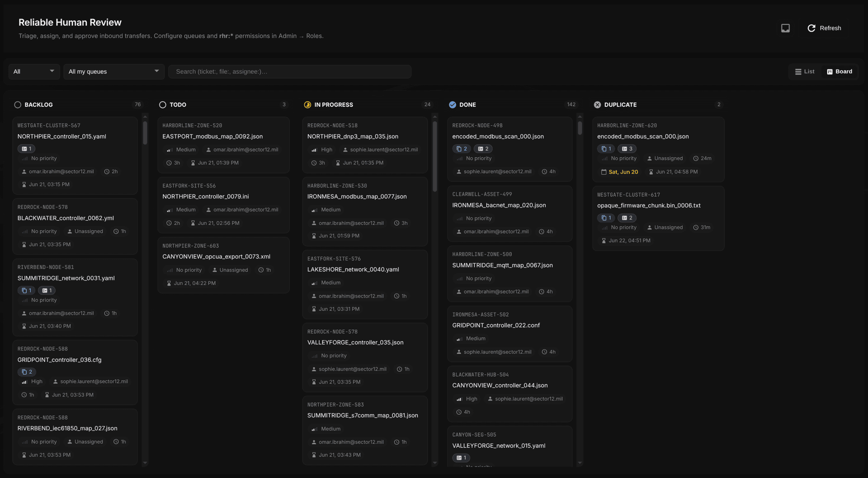The width and height of the screenshot is (868, 478).
Task: Click the Duplicate X status icon
Action: tap(597, 104)
